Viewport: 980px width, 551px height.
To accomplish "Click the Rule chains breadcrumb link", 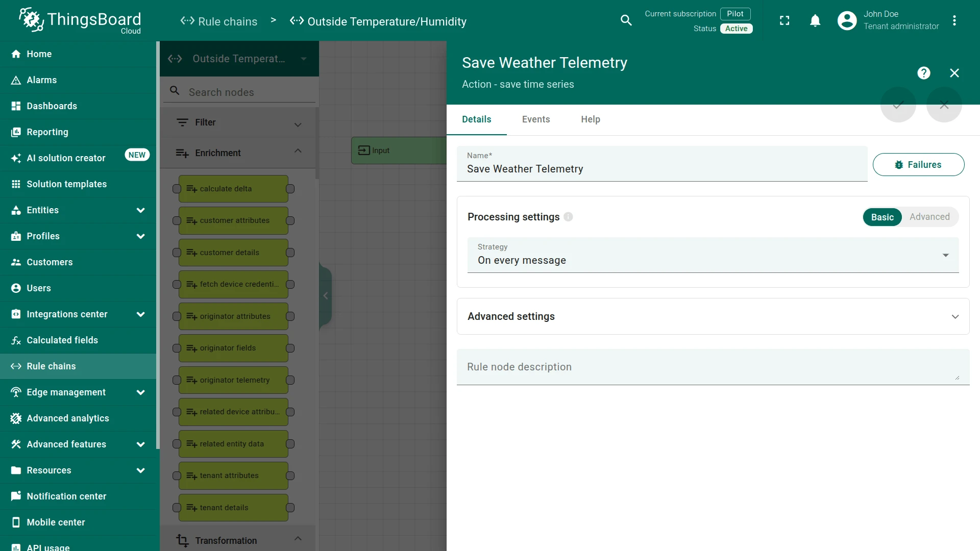I will [219, 21].
